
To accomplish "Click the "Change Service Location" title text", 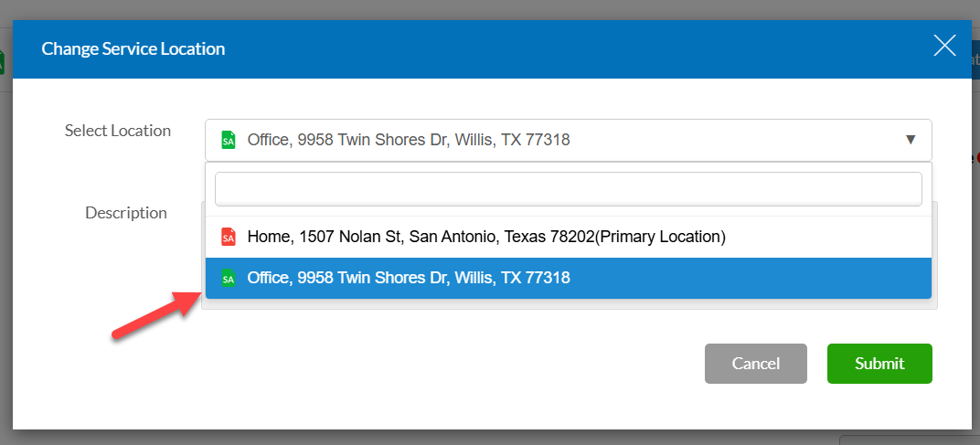I will (x=133, y=48).
